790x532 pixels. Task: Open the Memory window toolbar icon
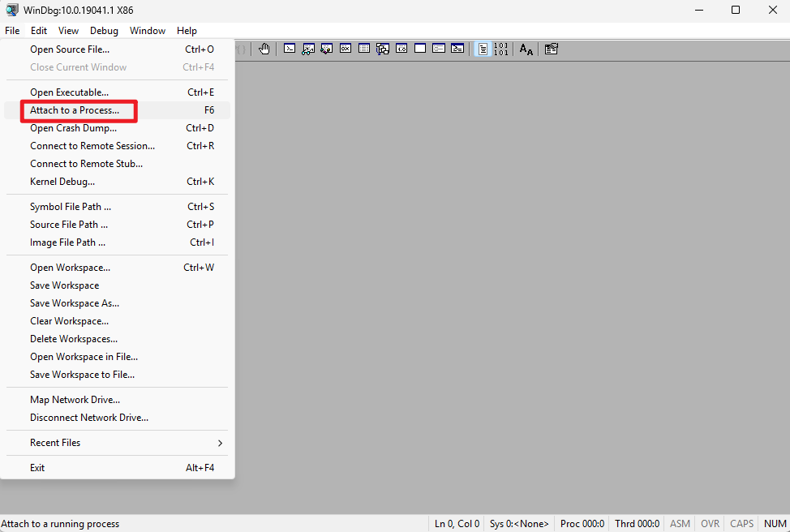(364, 49)
